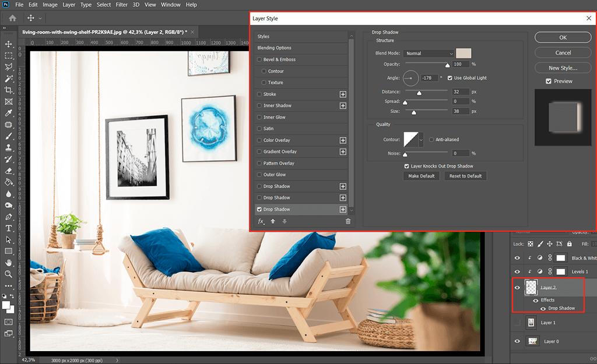597x364 pixels.
Task: Click the Make Default button
Action: pos(422,176)
